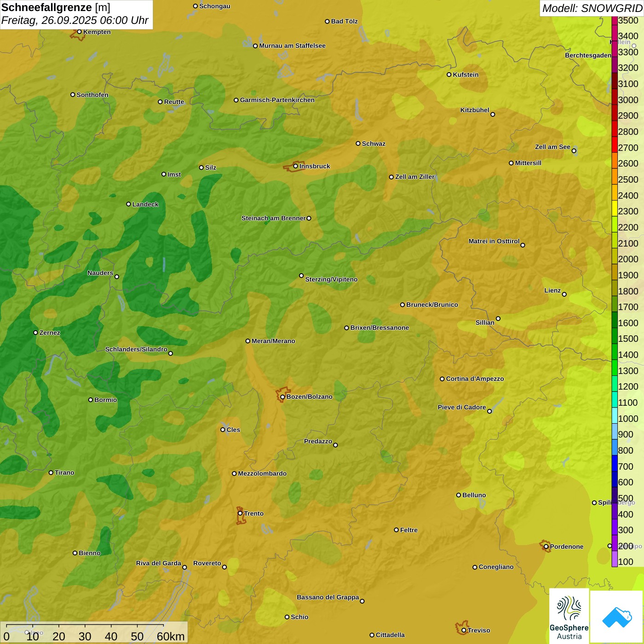This screenshot has height=644, width=644.
Task: Click the "100" legend value
Action: [626, 562]
